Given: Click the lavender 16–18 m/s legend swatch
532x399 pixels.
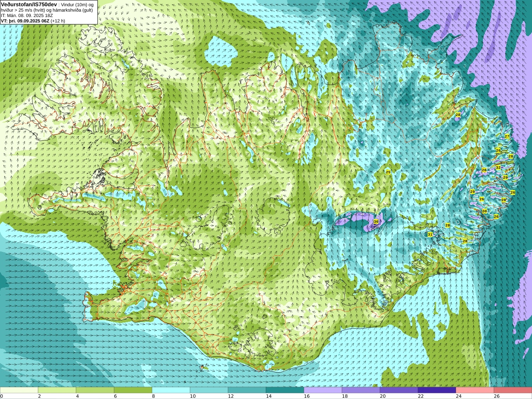Looking at the screenshot, I should [323, 390].
